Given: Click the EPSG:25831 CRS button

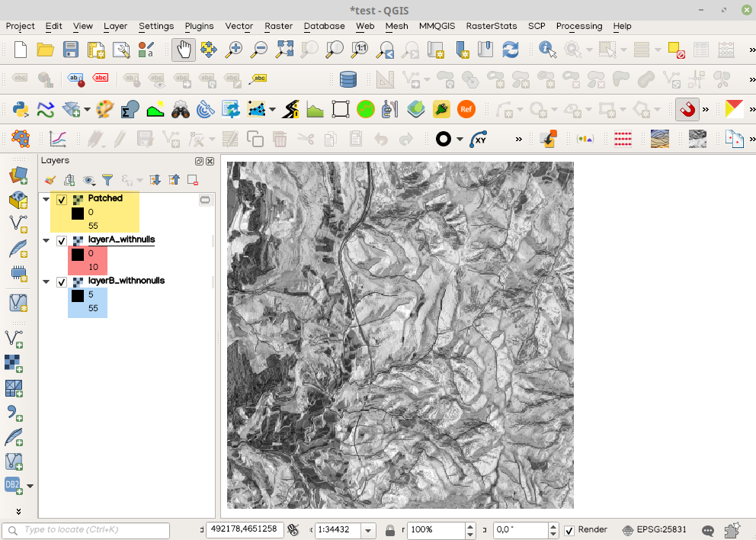Looking at the screenshot, I should pos(655,530).
